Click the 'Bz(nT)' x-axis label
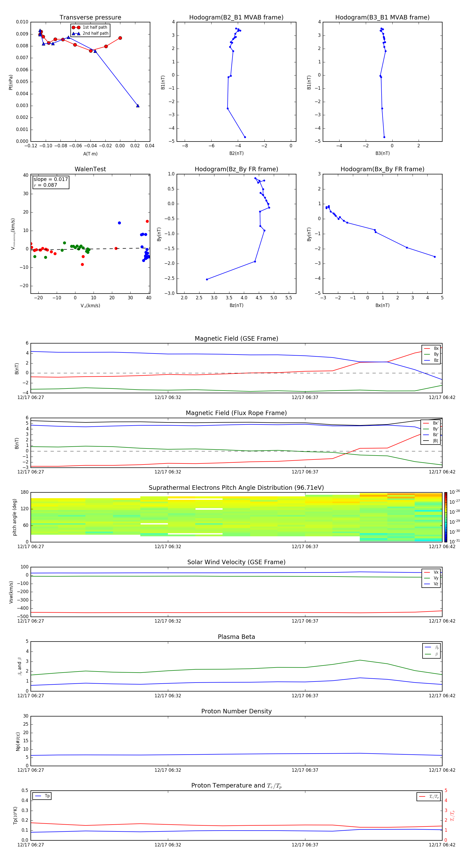Image resolution: width=473 pixels, height=868 pixels. pyautogui.click(x=236, y=305)
